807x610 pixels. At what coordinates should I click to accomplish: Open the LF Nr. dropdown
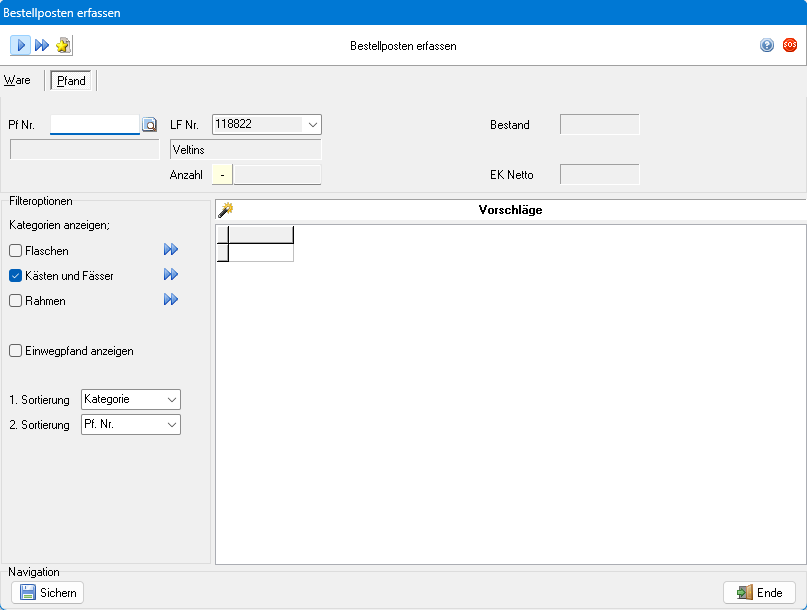click(312, 125)
